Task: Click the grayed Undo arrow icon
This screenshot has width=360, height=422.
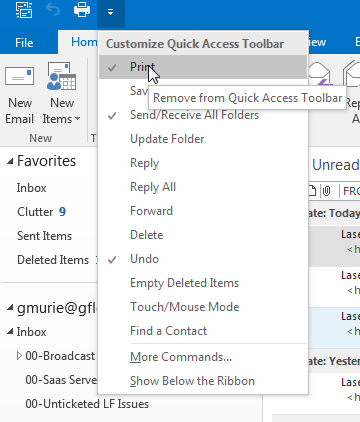Action: point(53,10)
